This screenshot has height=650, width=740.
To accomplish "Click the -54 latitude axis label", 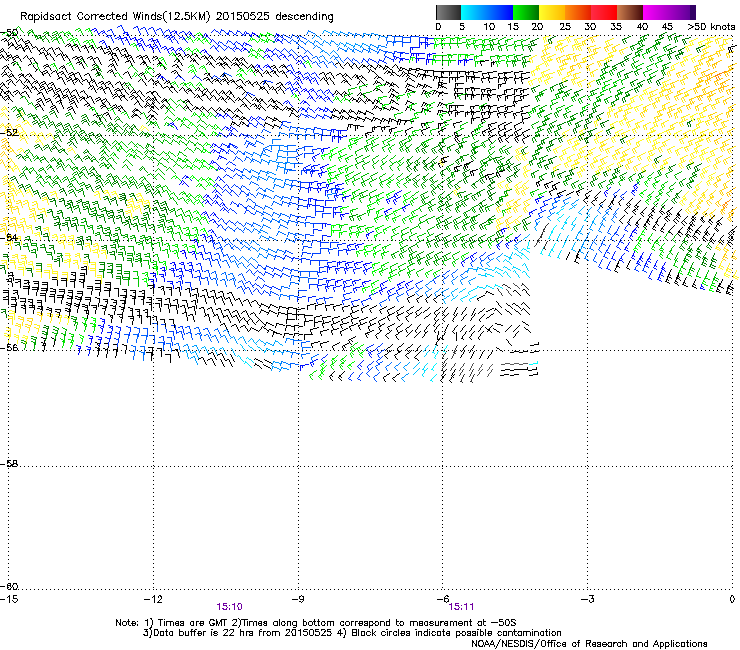I will [x=9, y=237].
